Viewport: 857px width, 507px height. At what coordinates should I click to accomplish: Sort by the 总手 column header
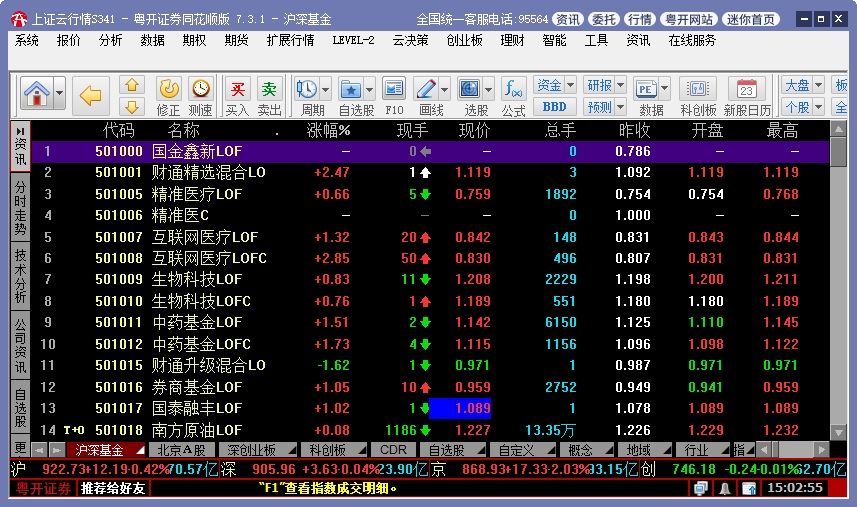[x=560, y=131]
